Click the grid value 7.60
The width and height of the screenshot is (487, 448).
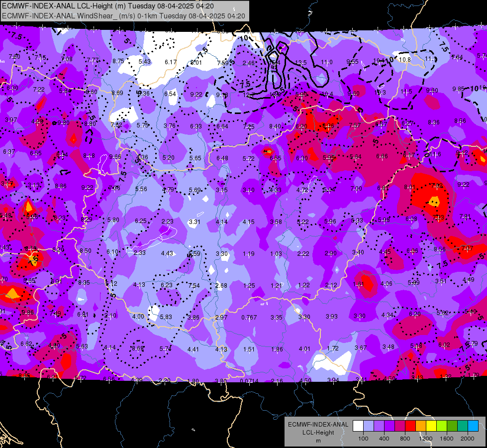click(14, 57)
